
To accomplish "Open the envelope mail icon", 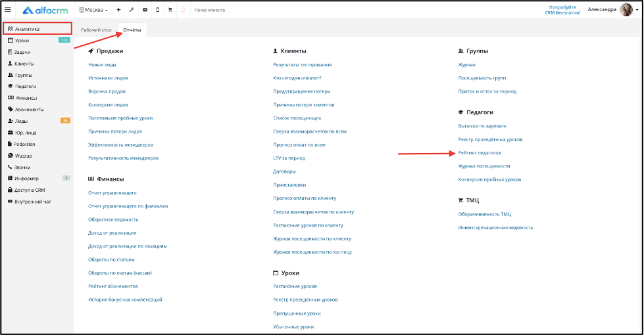I will [x=145, y=10].
